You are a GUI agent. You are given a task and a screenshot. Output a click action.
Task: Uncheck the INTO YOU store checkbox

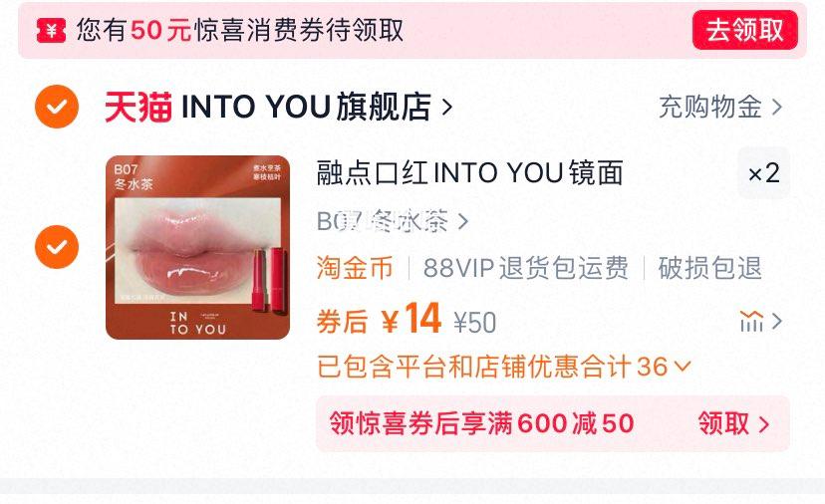[x=57, y=107]
